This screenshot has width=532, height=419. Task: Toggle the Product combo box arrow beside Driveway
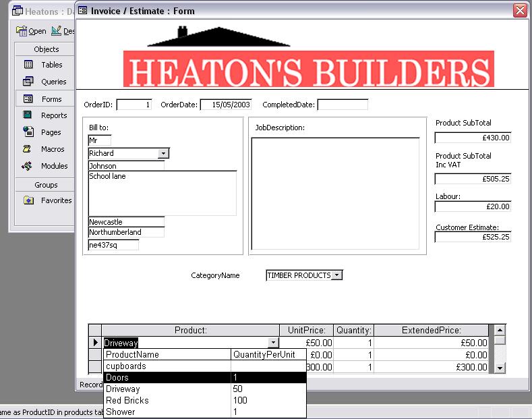point(273,343)
